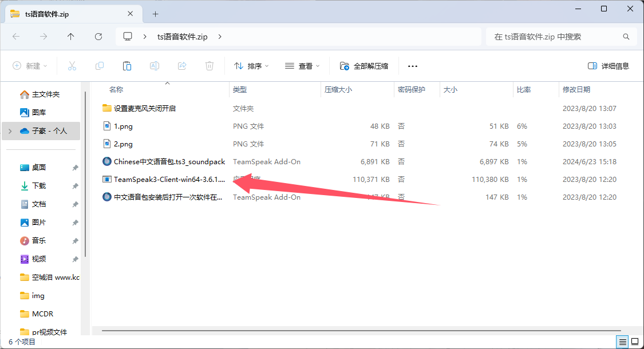This screenshot has height=349, width=644.
Task: Click the Share icon in toolbar
Action: [182, 66]
